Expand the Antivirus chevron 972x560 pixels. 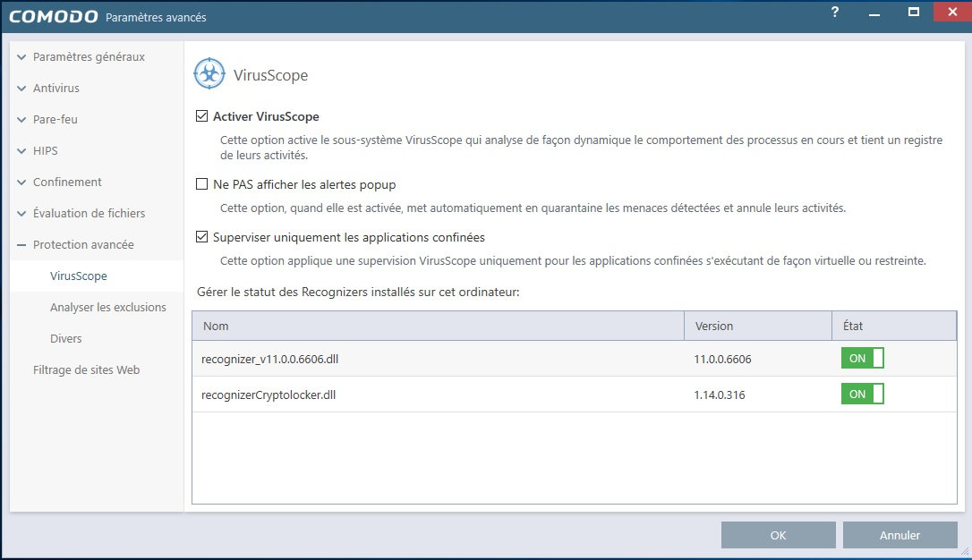22,89
